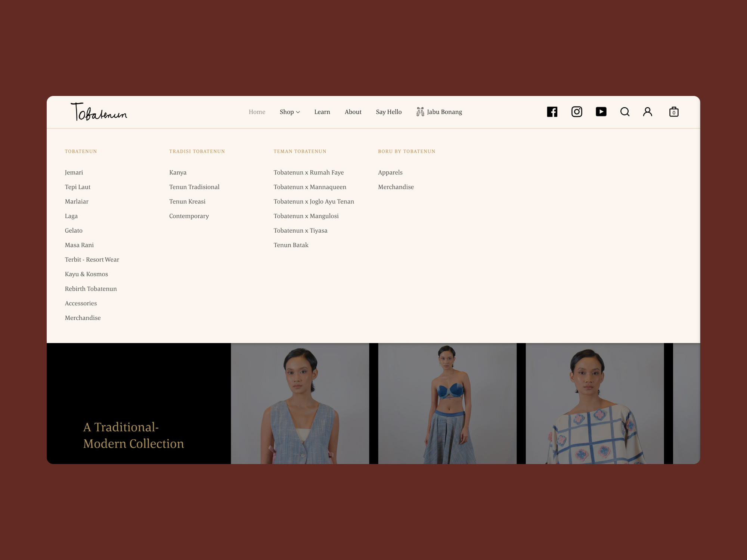747x560 pixels.
Task: Open Tobatenun x Tiyasa
Action: (x=300, y=231)
